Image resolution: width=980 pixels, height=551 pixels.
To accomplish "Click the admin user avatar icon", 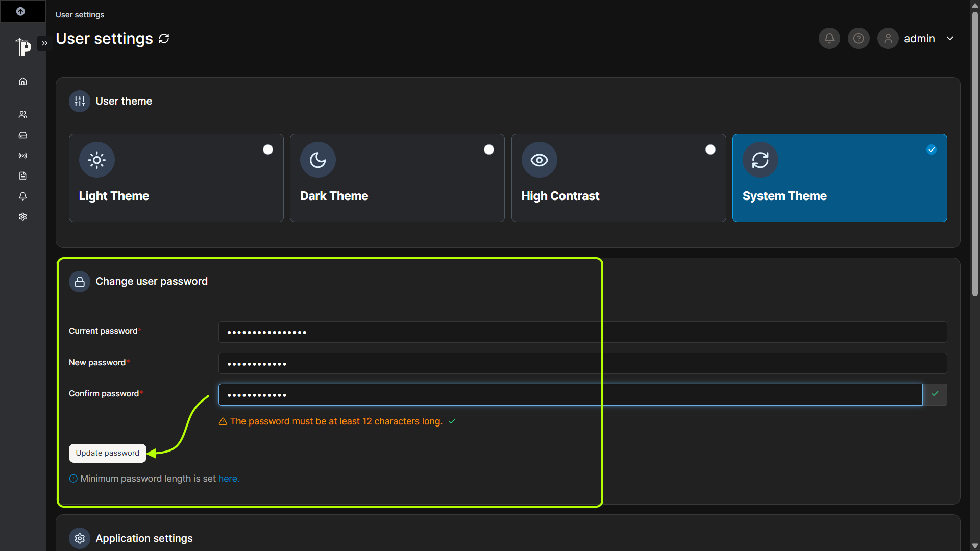I will 888,38.
